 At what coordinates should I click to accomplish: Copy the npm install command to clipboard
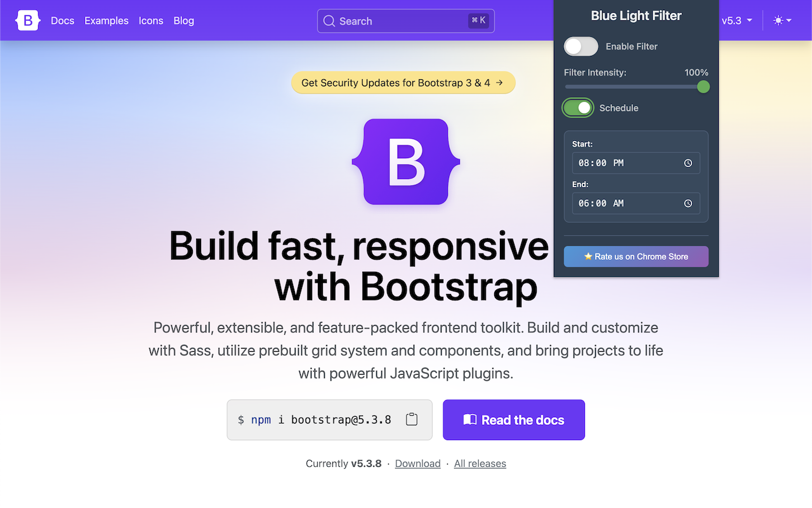[412, 419]
